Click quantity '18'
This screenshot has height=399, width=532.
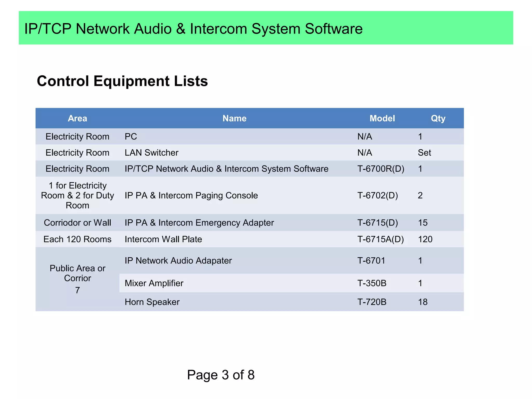[423, 302]
